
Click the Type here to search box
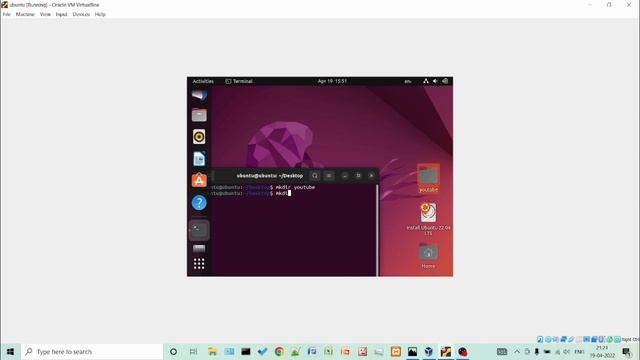(92, 351)
